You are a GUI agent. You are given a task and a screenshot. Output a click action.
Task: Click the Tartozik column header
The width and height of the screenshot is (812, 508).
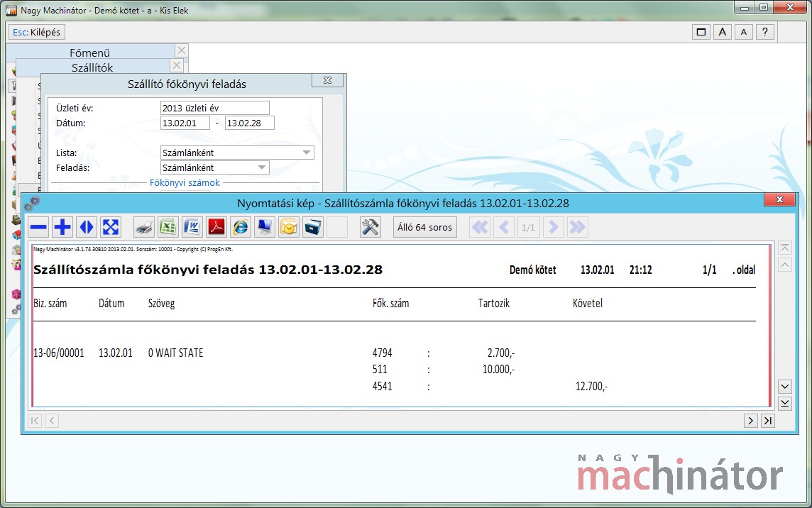[x=493, y=304]
